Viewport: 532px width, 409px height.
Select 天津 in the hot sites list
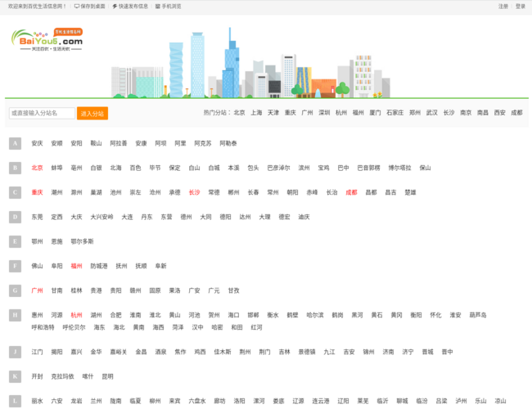pos(273,113)
